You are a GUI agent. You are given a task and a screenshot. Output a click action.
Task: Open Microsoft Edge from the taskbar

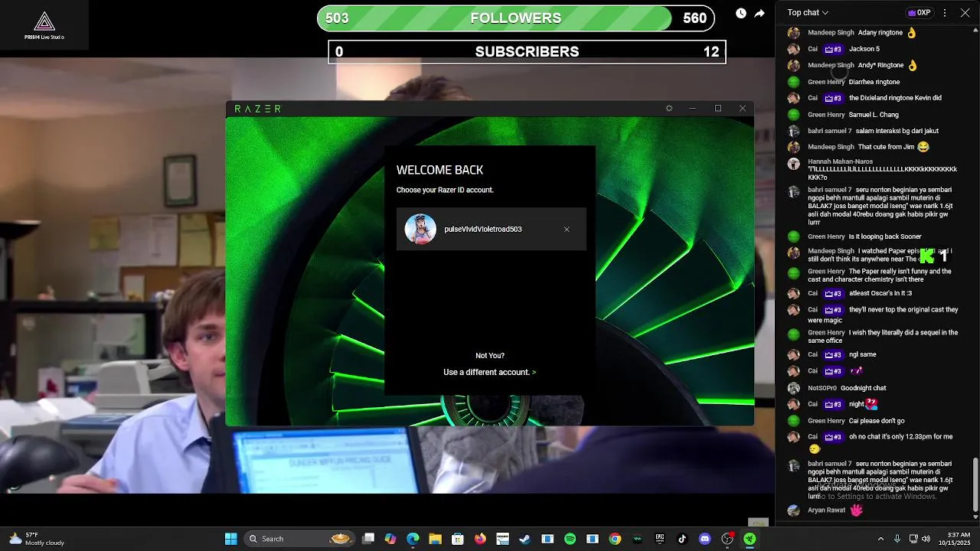413,539
